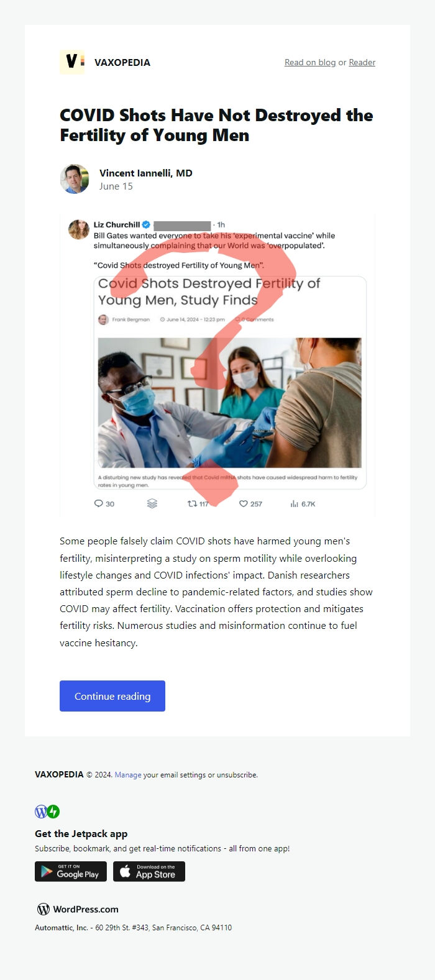Click the reply comment icon on the tweet
This screenshot has height=980, width=435.
click(x=98, y=503)
